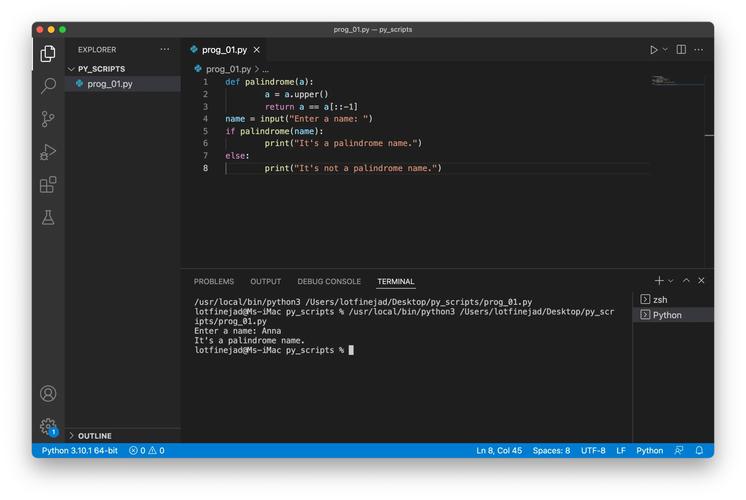The width and height of the screenshot is (746, 500).
Task: Open the Explorer view in activity bar
Action: (x=48, y=53)
